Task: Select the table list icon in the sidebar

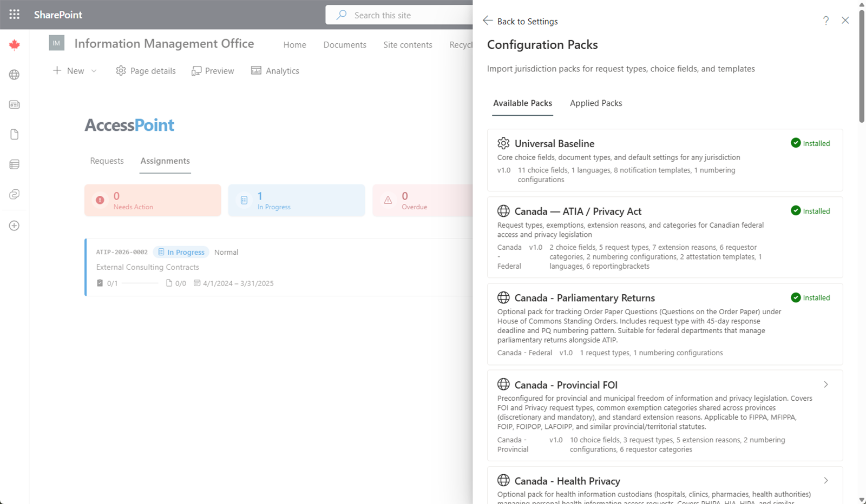Action: 14,164
